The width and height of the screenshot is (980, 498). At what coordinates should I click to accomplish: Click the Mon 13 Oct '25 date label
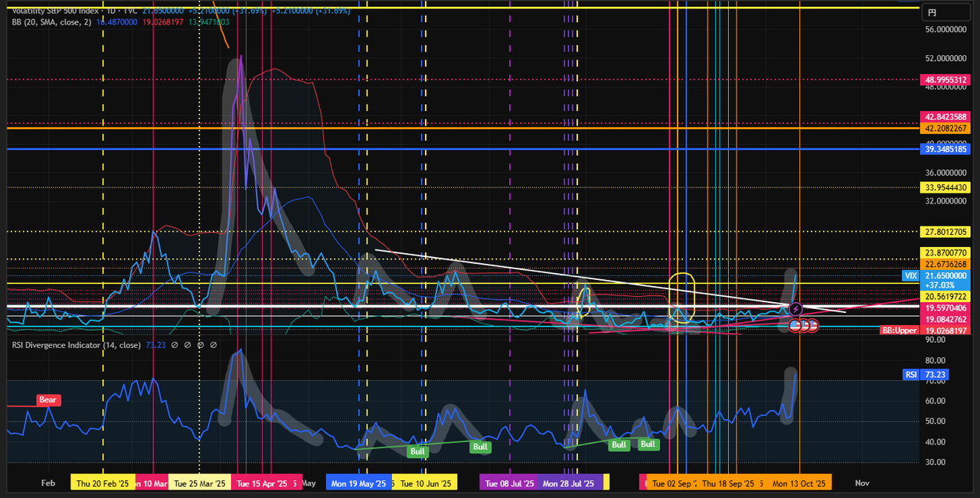(799, 483)
